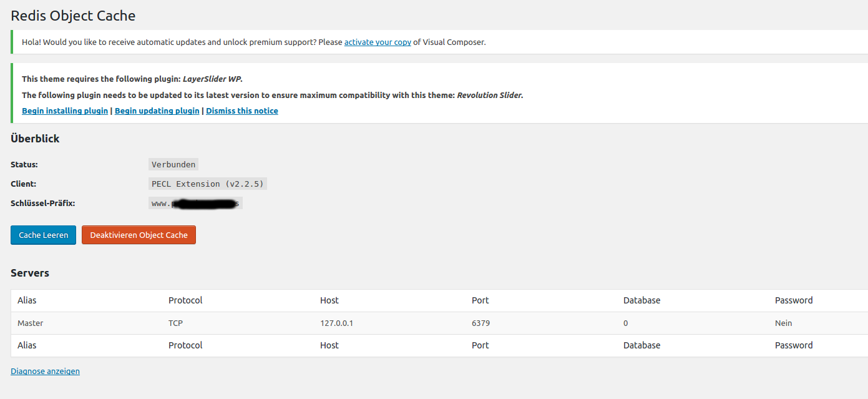This screenshot has height=399, width=868.
Task: Click the Cache Leeren button
Action: tap(43, 235)
